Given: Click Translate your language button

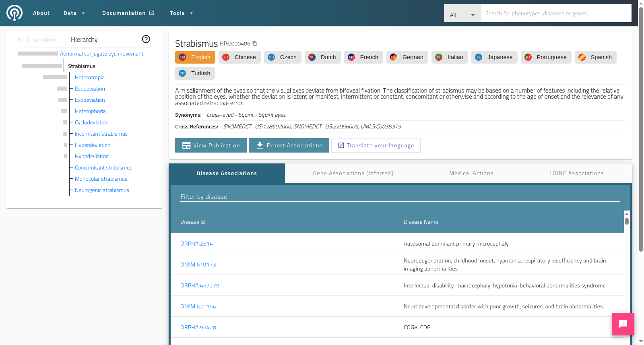Looking at the screenshot, I should [x=376, y=145].
